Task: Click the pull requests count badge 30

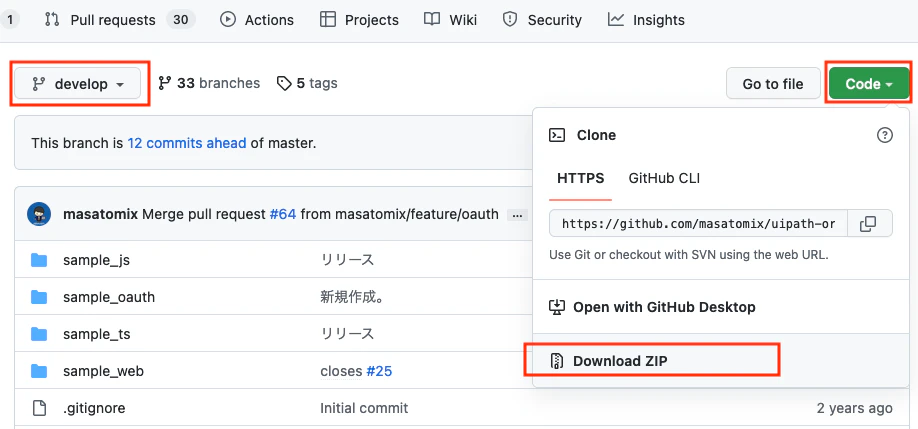Action: coord(181,20)
